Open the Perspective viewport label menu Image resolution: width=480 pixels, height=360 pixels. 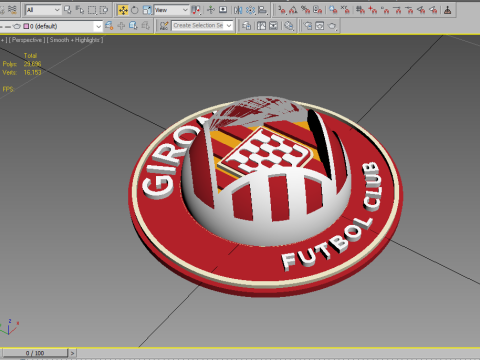click(x=27, y=40)
